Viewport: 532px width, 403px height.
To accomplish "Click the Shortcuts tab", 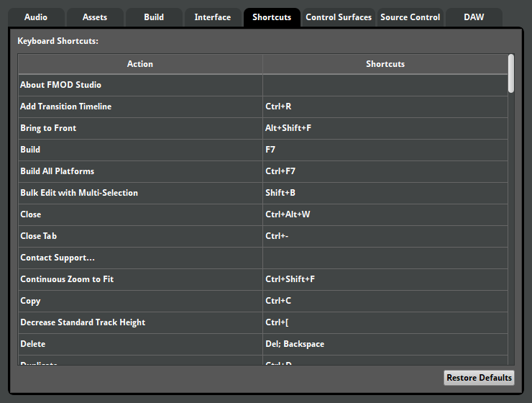I will click(x=272, y=17).
